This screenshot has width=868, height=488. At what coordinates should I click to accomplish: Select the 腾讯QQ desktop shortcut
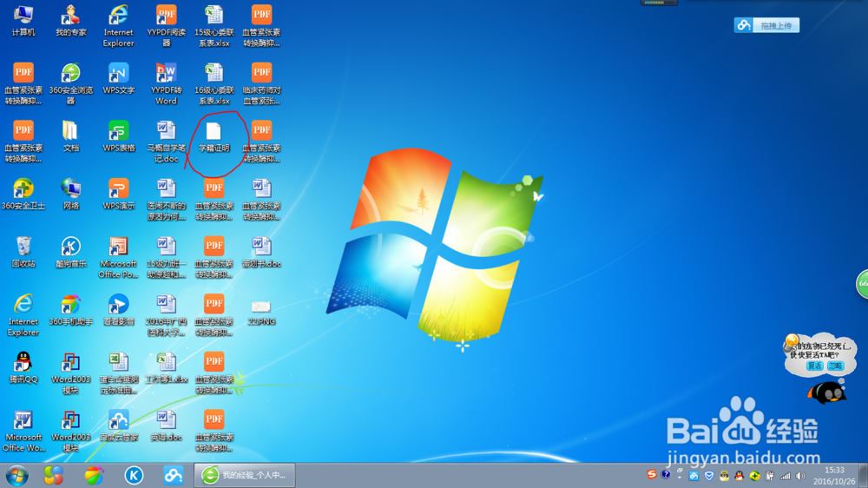coord(23,368)
